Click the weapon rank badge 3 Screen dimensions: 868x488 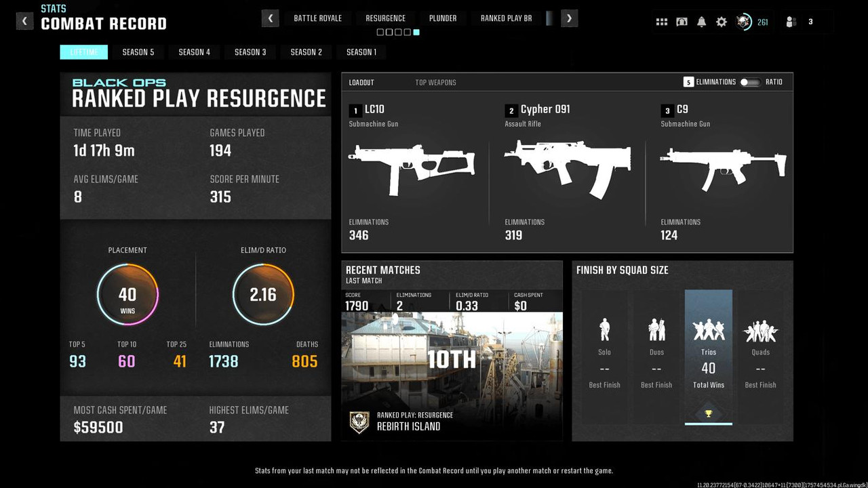coord(667,110)
